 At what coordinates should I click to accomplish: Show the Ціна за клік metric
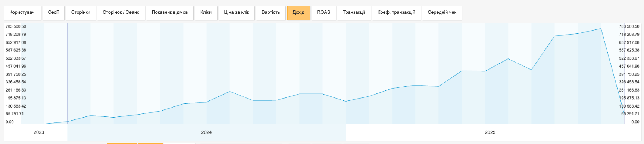click(237, 12)
